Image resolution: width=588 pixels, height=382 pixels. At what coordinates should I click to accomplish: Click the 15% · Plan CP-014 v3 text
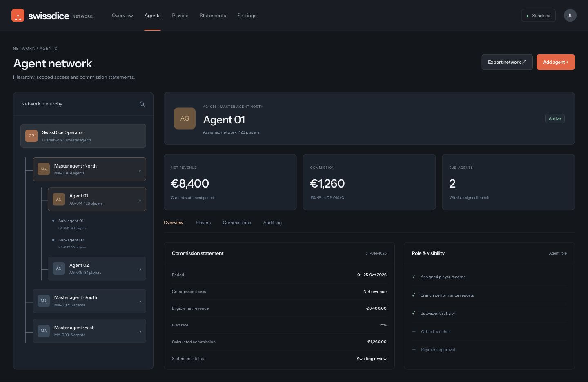pyautogui.click(x=327, y=198)
